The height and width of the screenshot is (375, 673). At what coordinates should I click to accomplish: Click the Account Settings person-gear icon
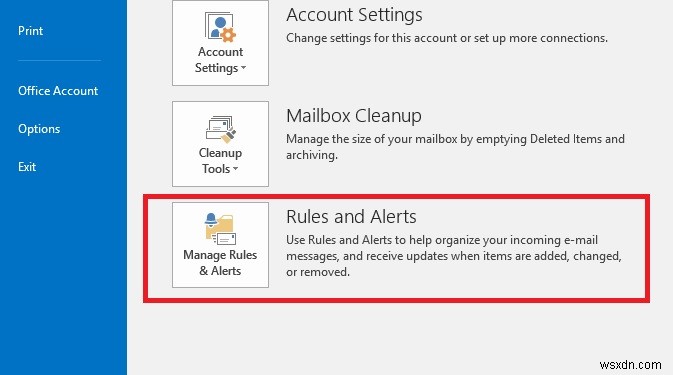(220, 27)
